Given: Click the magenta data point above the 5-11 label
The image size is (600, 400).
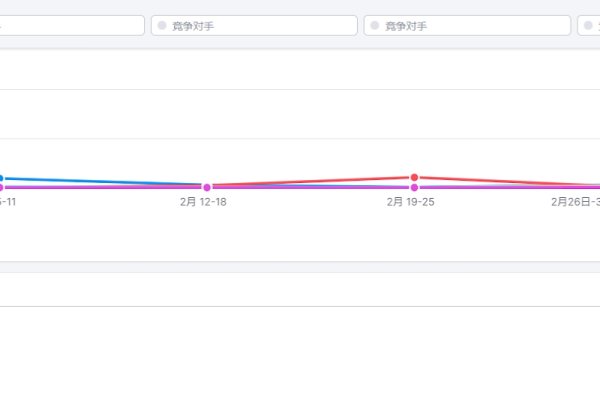Looking at the screenshot, I should [1, 187].
